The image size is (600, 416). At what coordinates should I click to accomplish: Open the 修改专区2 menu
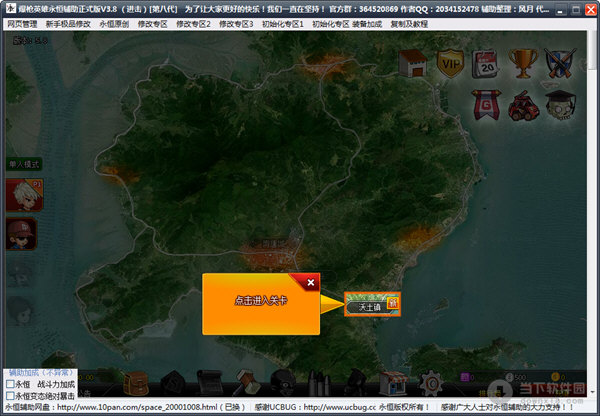[193, 24]
